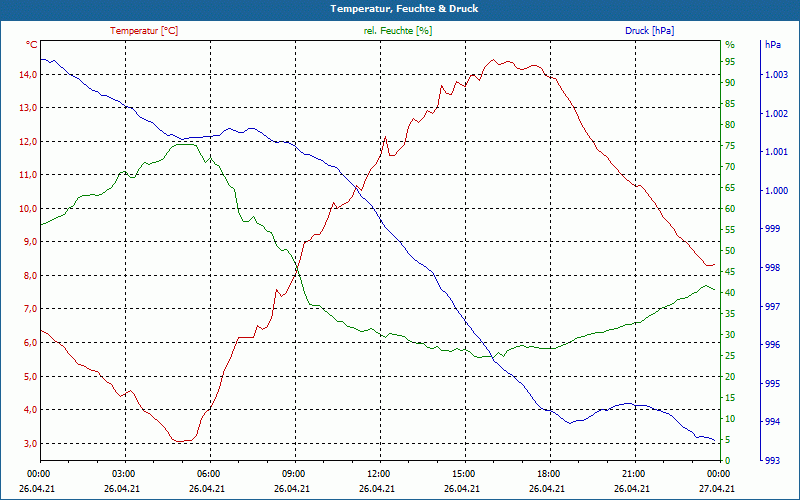Click the green 35 humidity axis value
The height and width of the screenshot is (500, 800).
coord(730,314)
